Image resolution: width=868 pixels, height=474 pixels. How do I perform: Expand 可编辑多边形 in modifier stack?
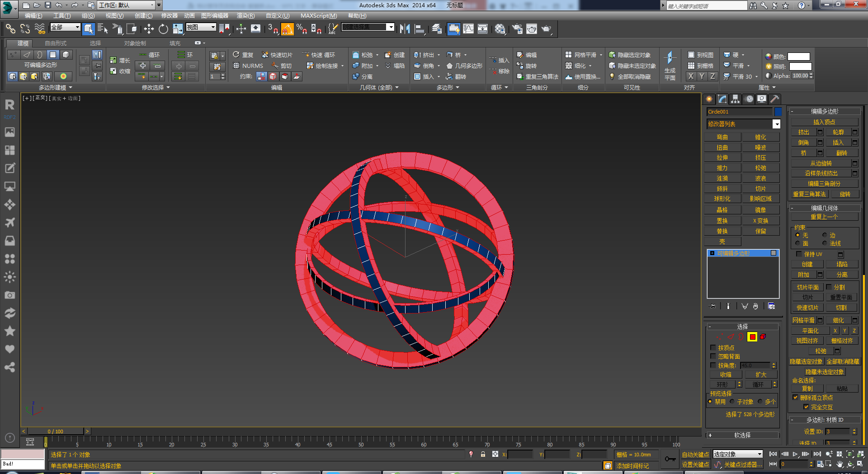[x=712, y=253]
